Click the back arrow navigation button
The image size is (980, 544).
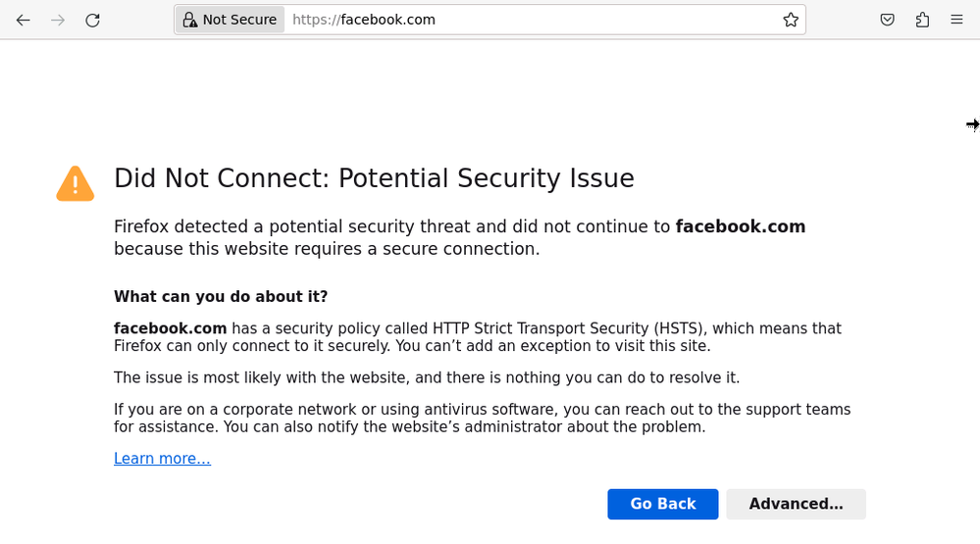point(23,20)
